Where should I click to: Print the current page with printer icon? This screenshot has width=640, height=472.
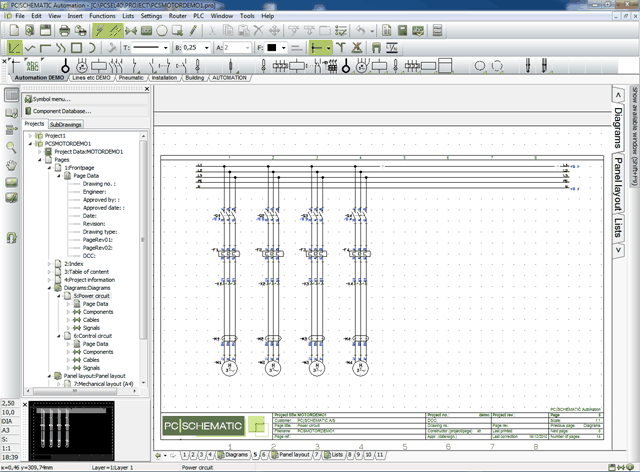click(x=64, y=31)
